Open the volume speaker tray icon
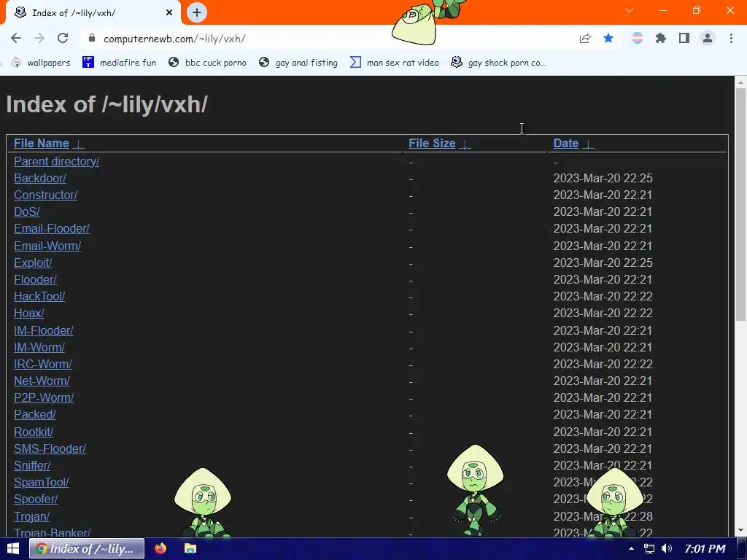This screenshot has width=747, height=560. pos(667,548)
